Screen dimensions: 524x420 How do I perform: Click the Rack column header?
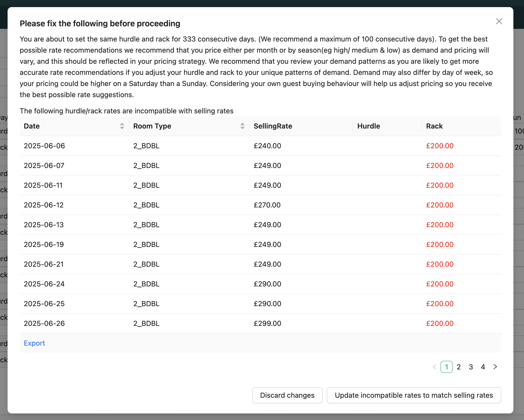click(x=434, y=126)
